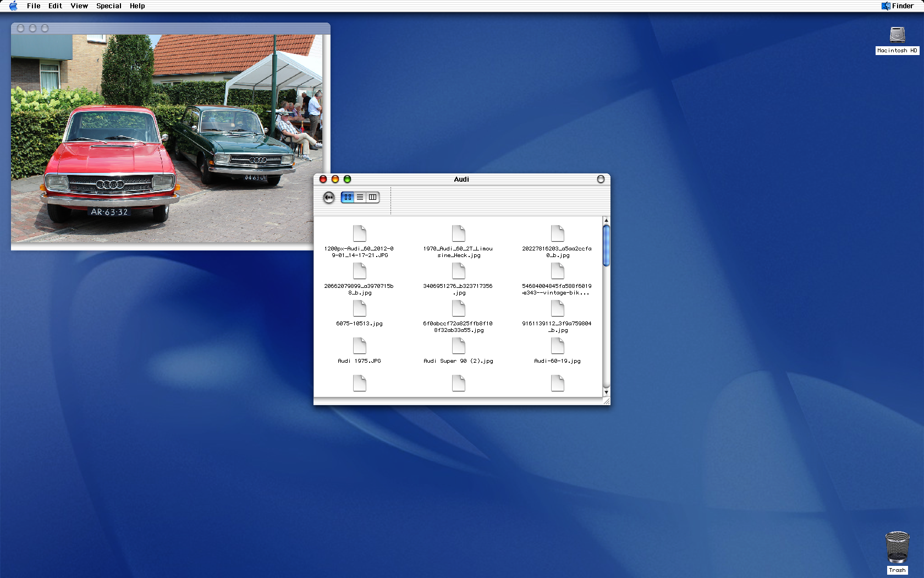Viewport: 924px width, 578px height.
Task: Open the Edit menu
Action: [55, 6]
